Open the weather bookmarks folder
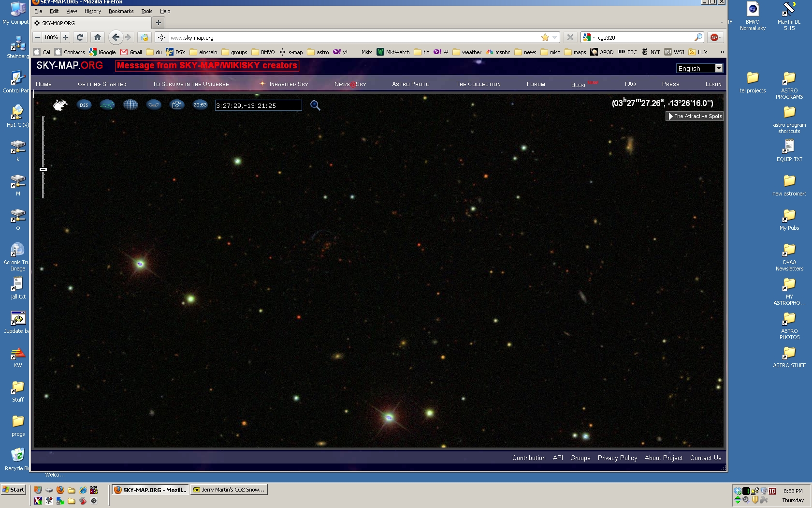The width and height of the screenshot is (812, 508). click(466, 52)
